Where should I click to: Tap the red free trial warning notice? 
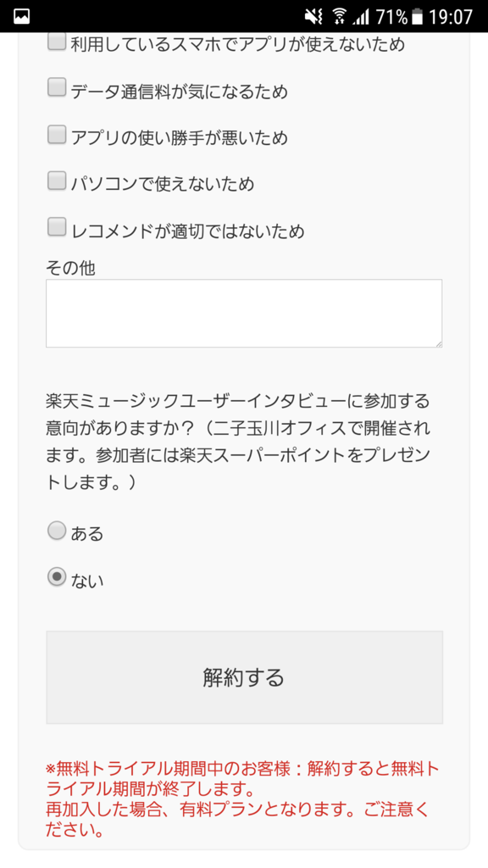pos(238,799)
